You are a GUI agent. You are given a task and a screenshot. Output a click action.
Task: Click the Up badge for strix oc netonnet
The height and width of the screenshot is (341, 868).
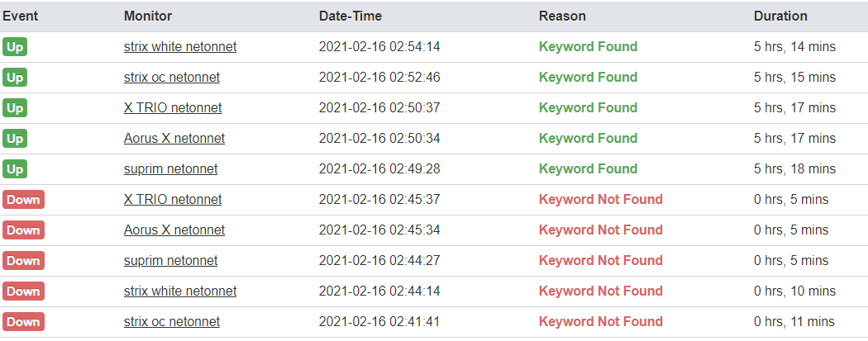pyautogui.click(x=15, y=78)
